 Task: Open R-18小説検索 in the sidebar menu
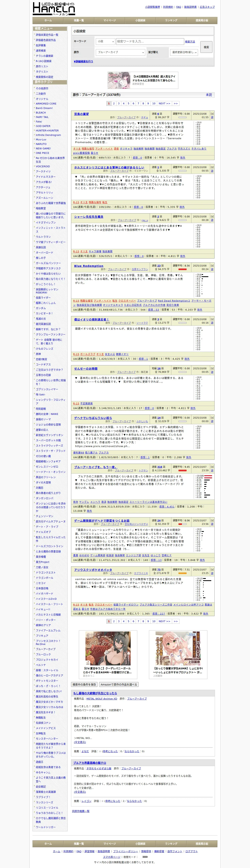44,61
